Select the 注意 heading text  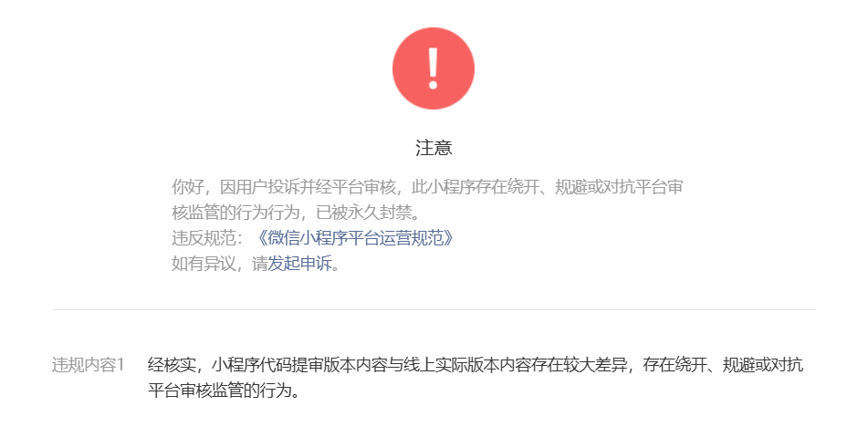pos(434,148)
